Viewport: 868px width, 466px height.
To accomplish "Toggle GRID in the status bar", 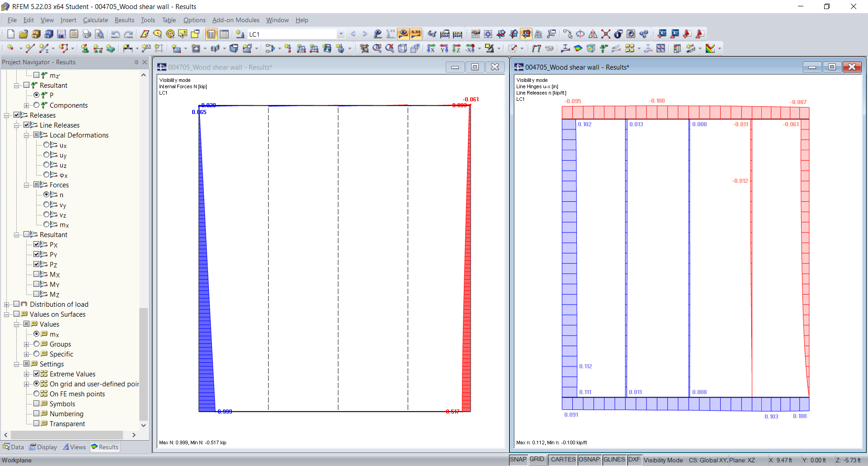I will [538, 459].
